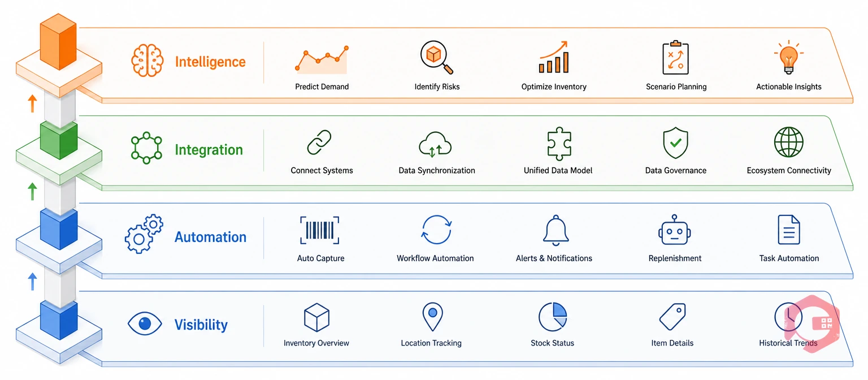Click the Ecosystem Connectivity globe icon
Screen dimensions: 868x380
click(789, 142)
